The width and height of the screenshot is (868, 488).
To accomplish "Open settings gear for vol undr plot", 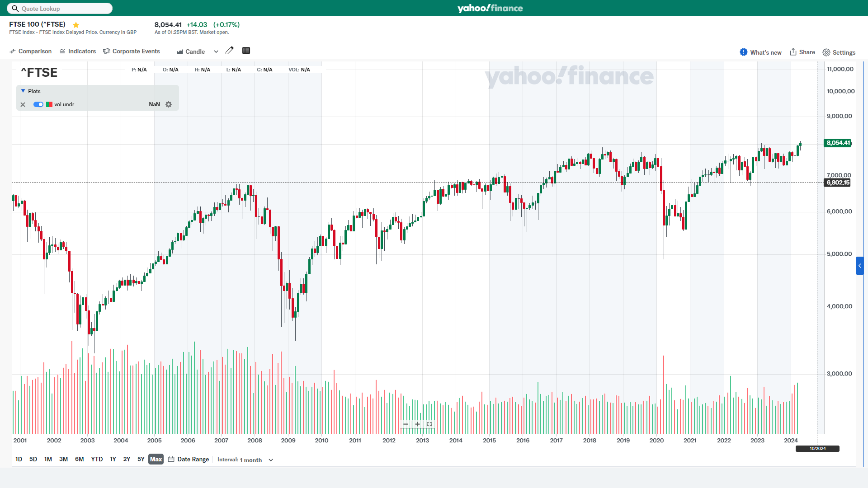I will coord(169,104).
